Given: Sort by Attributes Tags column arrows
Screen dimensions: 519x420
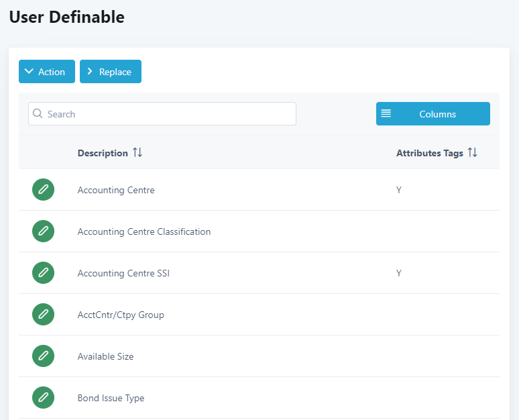Looking at the screenshot, I should point(473,153).
